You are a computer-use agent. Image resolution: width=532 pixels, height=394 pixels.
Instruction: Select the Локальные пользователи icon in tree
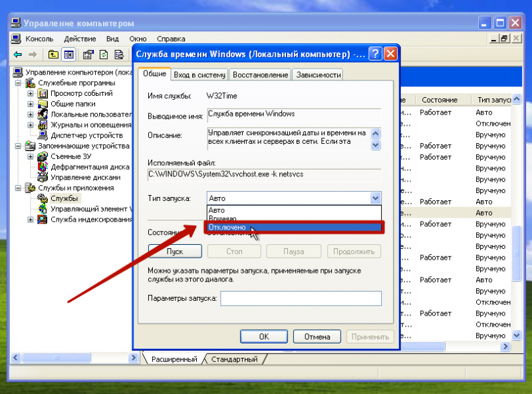point(43,114)
